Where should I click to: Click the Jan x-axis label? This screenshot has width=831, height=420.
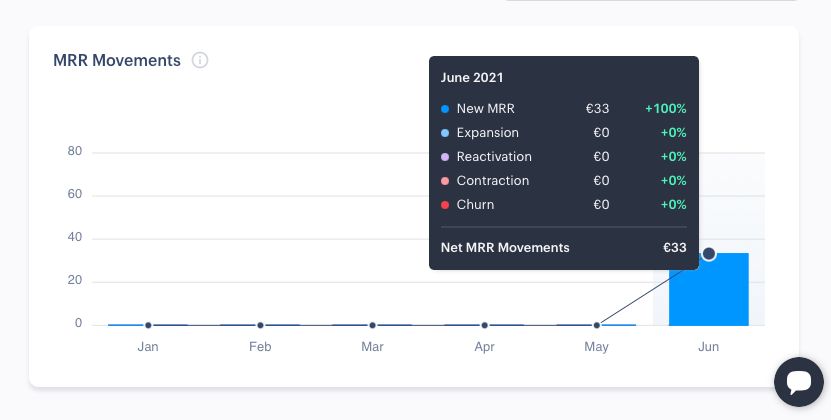[x=148, y=347]
